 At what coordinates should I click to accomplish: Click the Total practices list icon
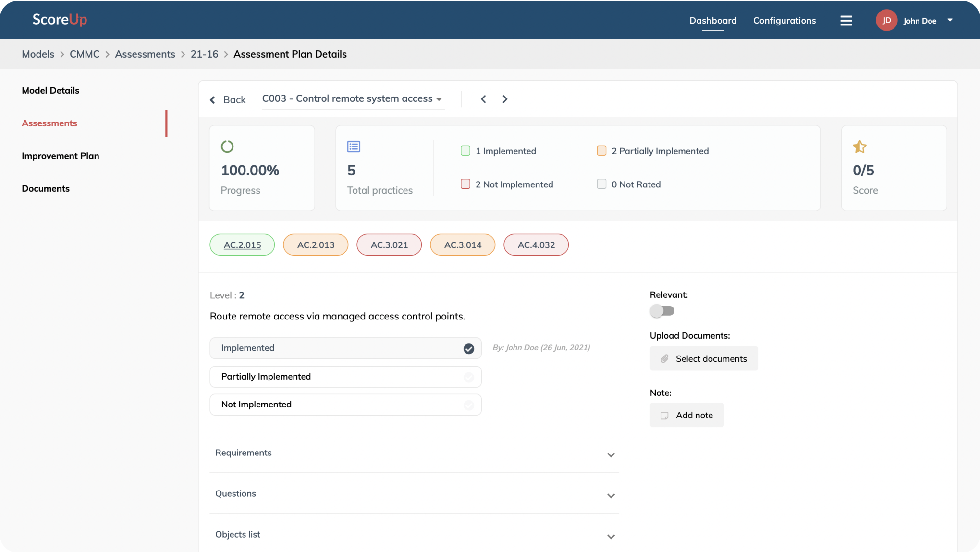click(354, 147)
